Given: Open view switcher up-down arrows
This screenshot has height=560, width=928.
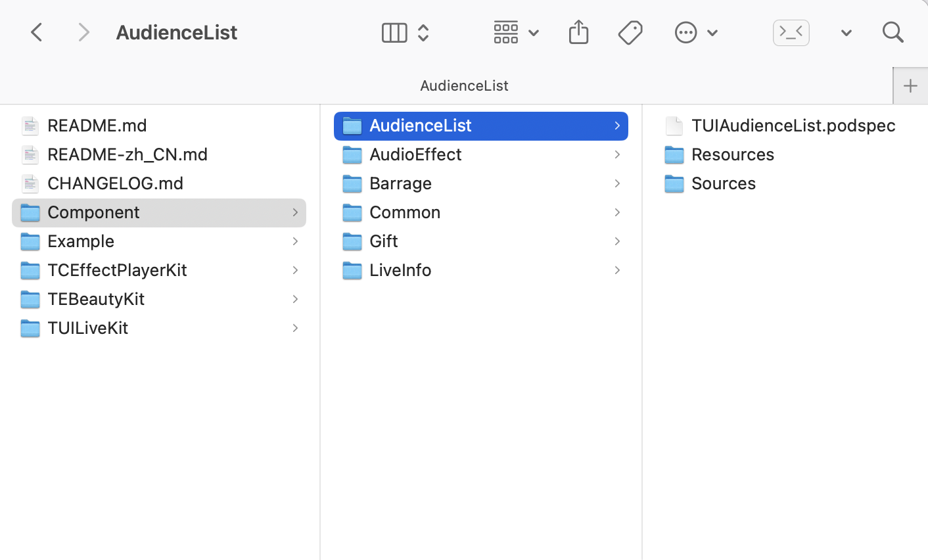Looking at the screenshot, I should tap(423, 32).
